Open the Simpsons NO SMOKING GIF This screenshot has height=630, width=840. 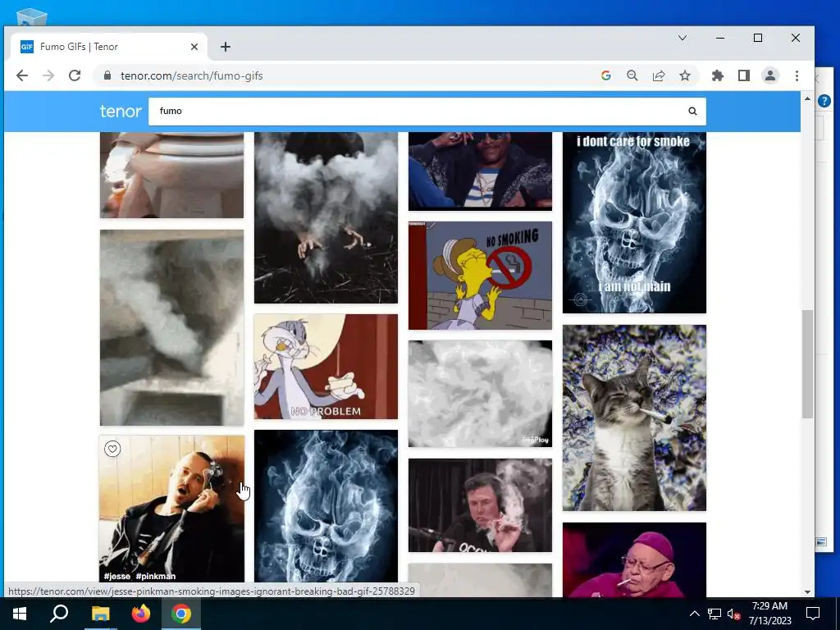480,276
